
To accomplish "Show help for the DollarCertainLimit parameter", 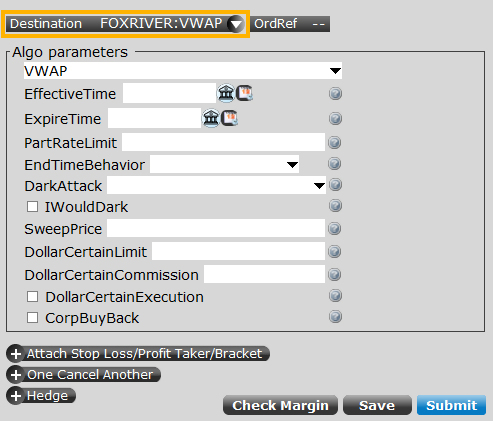I will click(335, 252).
